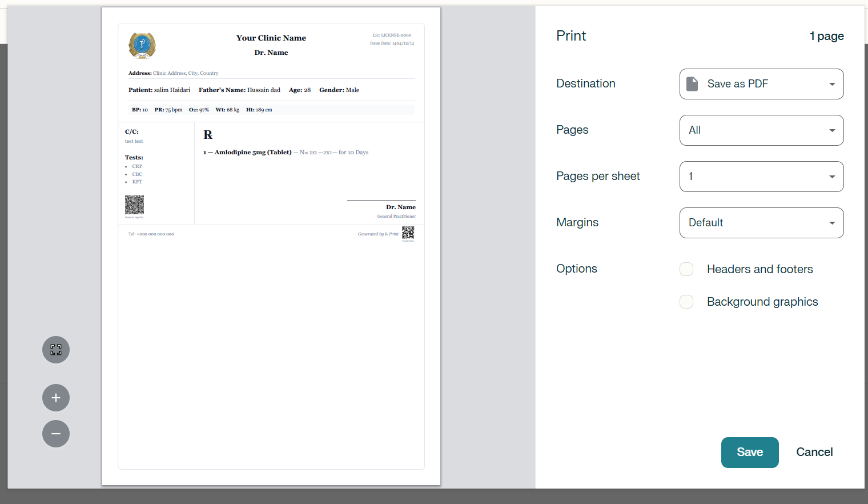Enable the Background graphics checkbox
This screenshot has height=504, width=868.
tap(686, 301)
